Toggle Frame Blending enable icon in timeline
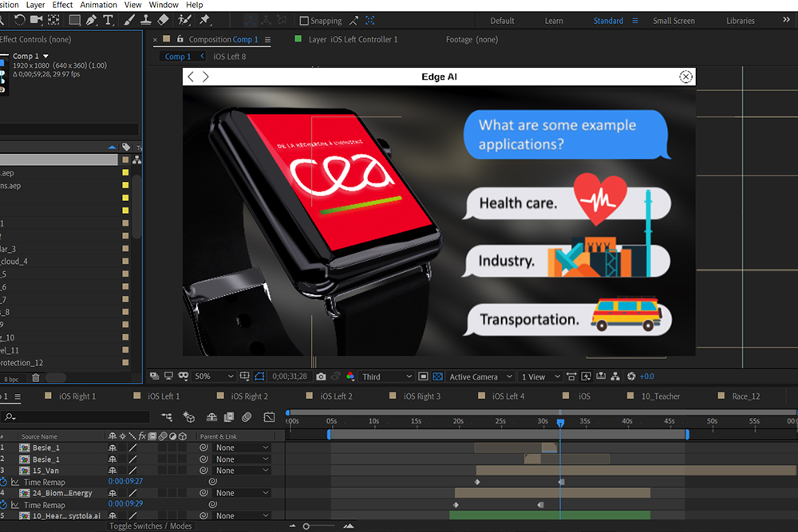Screen dimensions: 798x532 pyautogui.click(x=229, y=417)
